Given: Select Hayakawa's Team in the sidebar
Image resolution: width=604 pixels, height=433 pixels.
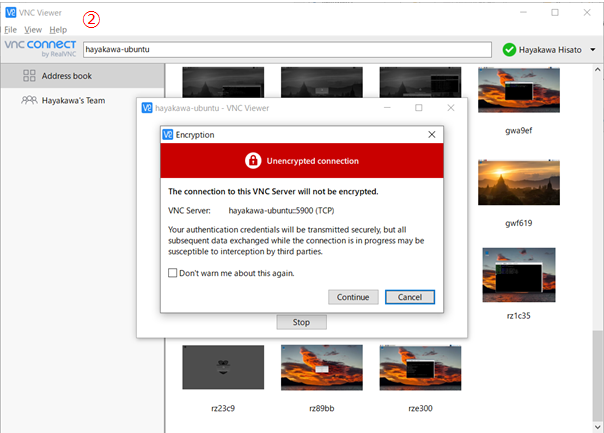Looking at the screenshot, I should [x=73, y=100].
